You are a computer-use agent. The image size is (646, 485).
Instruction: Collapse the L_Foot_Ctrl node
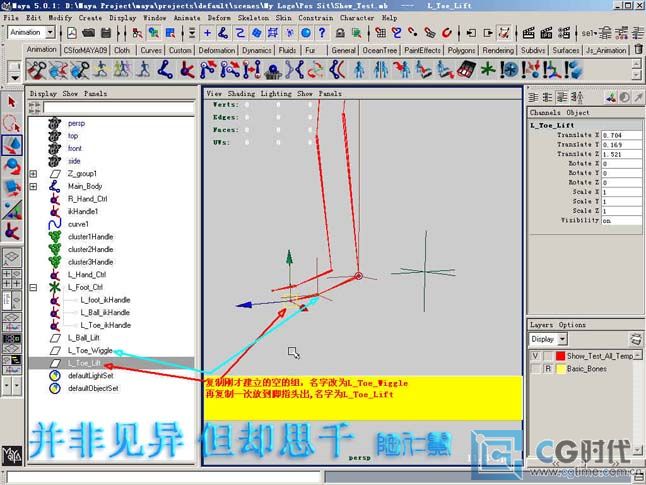click(x=33, y=288)
